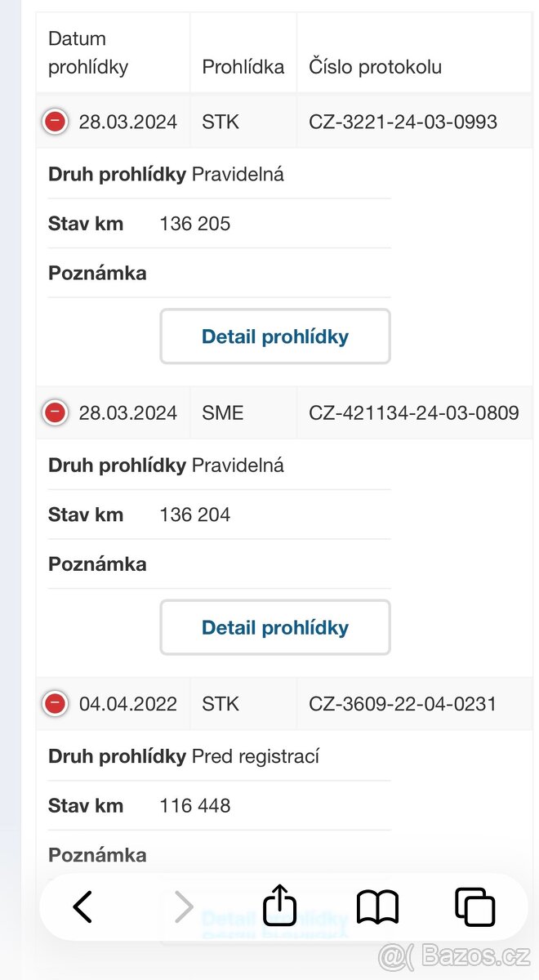Screen dimensions: 539x980
Task: Open Detail prohlídky for 136 205 km
Action: click(275, 336)
